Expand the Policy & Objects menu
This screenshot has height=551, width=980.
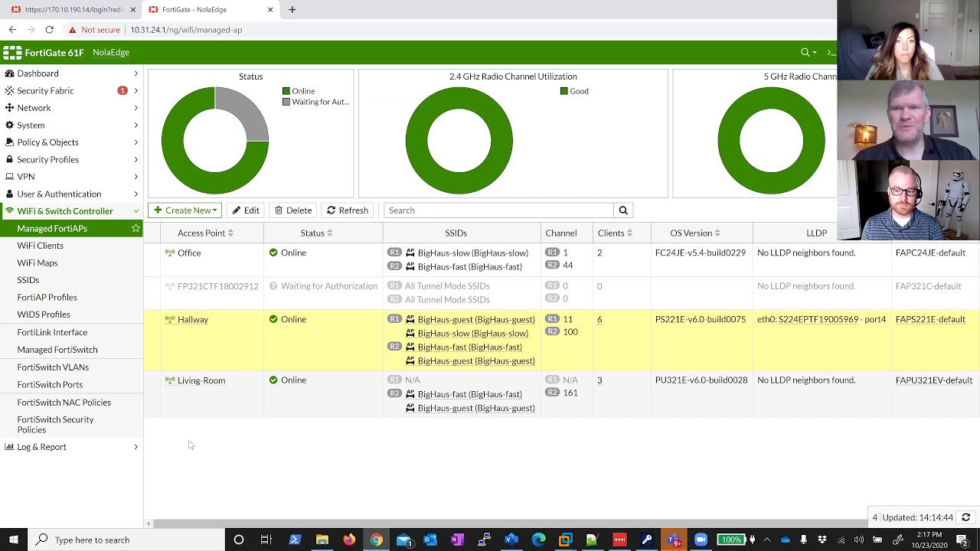click(x=71, y=142)
